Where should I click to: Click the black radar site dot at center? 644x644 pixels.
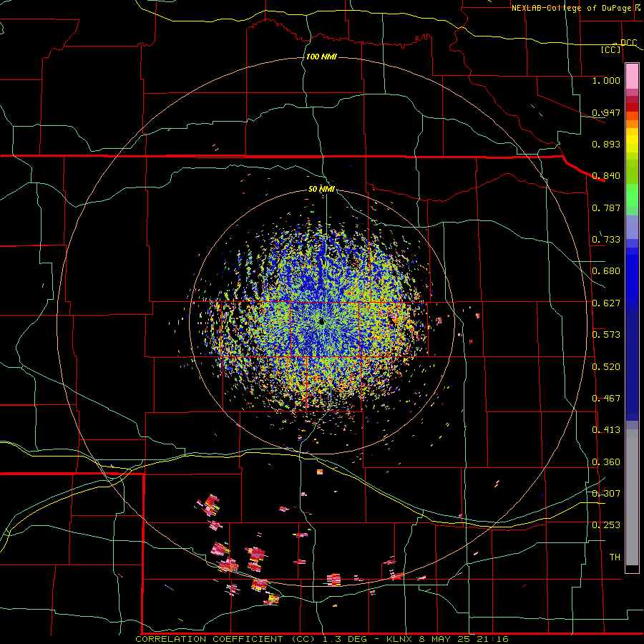(x=321, y=321)
